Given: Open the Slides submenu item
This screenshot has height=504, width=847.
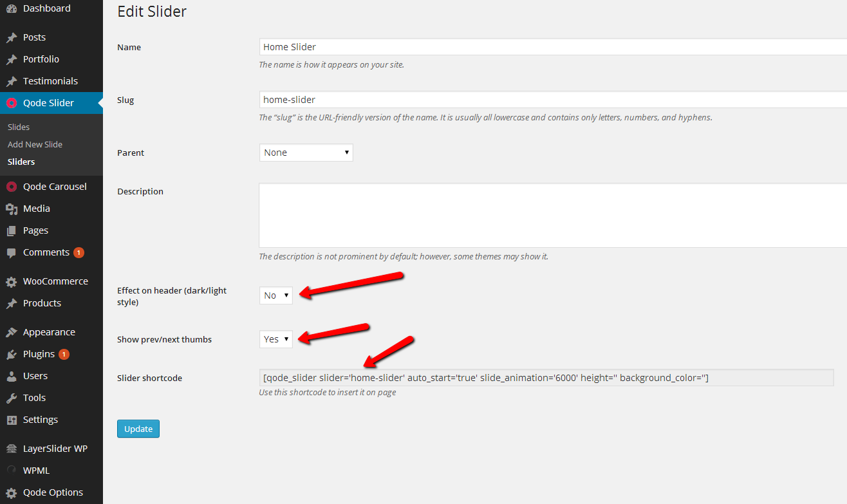Looking at the screenshot, I should (x=19, y=127).
